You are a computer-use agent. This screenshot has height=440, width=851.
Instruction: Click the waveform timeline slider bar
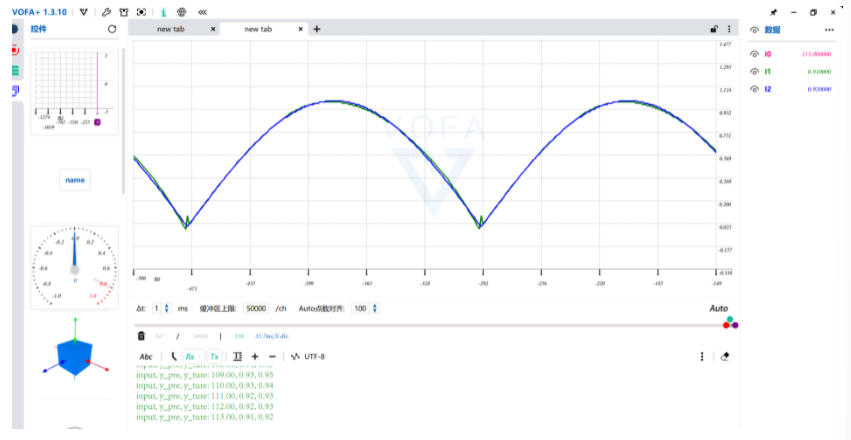coord(429,326)
